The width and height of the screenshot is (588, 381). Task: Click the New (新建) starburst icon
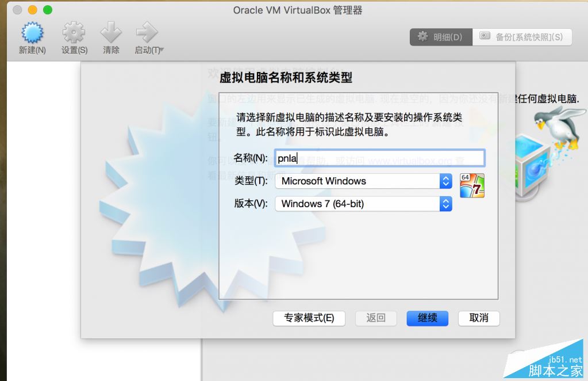(x=32, y=32)
